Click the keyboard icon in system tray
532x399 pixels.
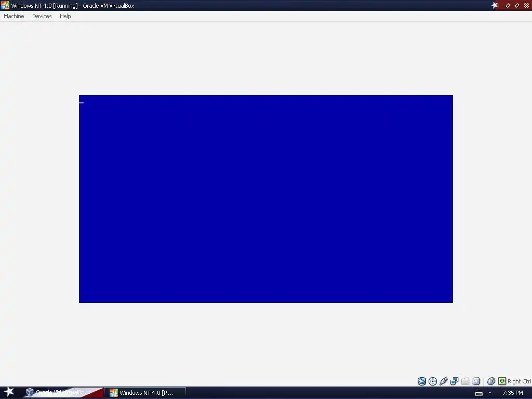tap(479, 394)
